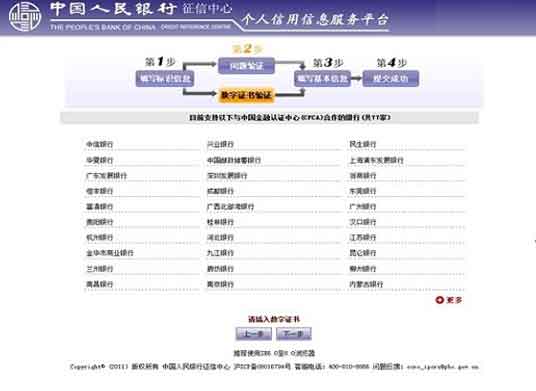The image size is (536, 391).
Task: Click the 河北银行 entry
Action: click(x=220, y=237)
